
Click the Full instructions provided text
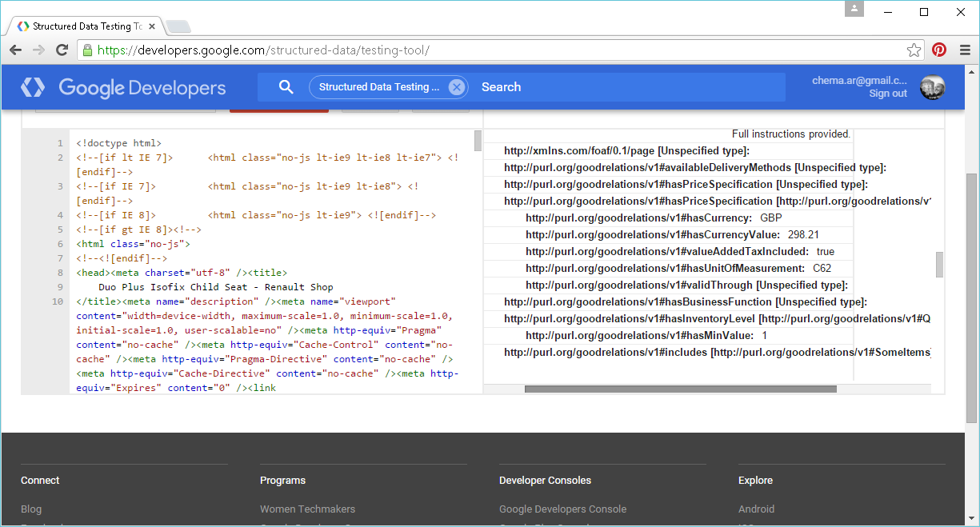(x=790, y=134)
